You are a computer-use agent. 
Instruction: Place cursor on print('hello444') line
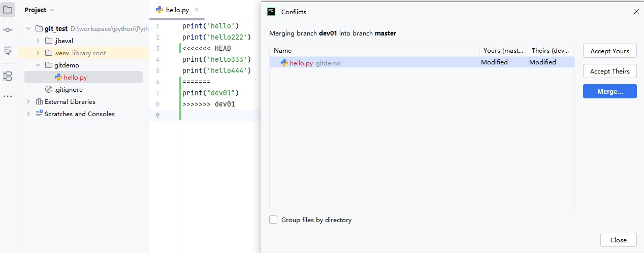(x=217, y=70)
